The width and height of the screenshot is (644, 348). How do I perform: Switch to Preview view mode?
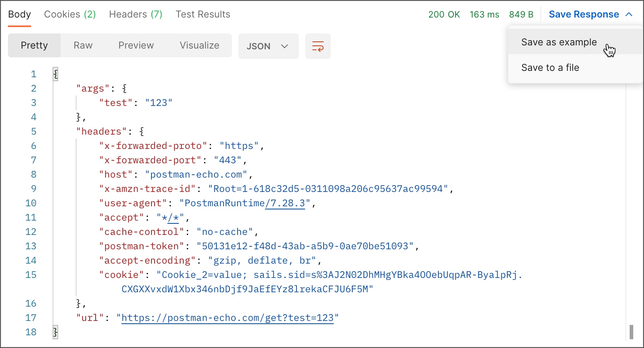tap(136, 45)
